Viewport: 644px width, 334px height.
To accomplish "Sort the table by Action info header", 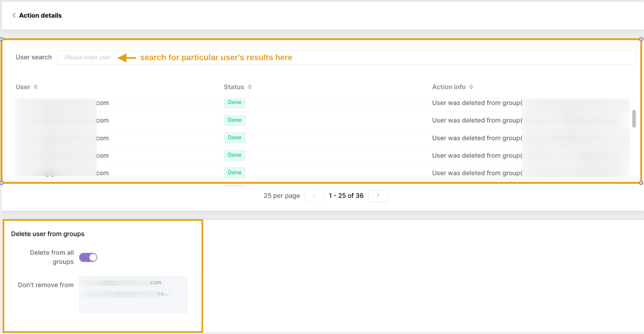I will pos(449,87).
